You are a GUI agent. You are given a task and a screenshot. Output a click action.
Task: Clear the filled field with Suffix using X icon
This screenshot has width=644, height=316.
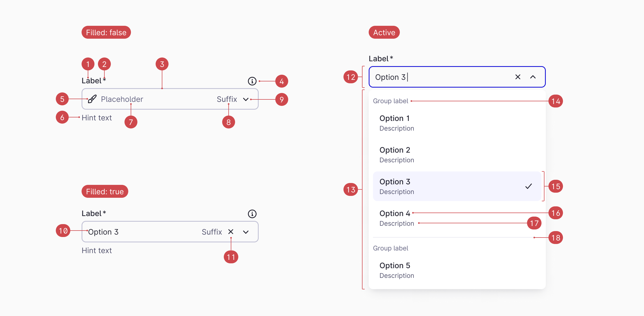point(231,232)
